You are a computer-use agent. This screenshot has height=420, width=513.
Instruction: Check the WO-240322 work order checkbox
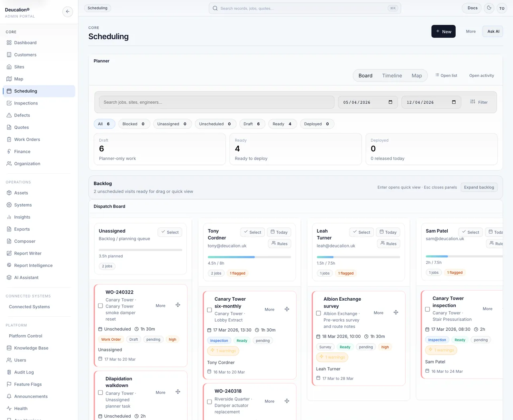99,306
